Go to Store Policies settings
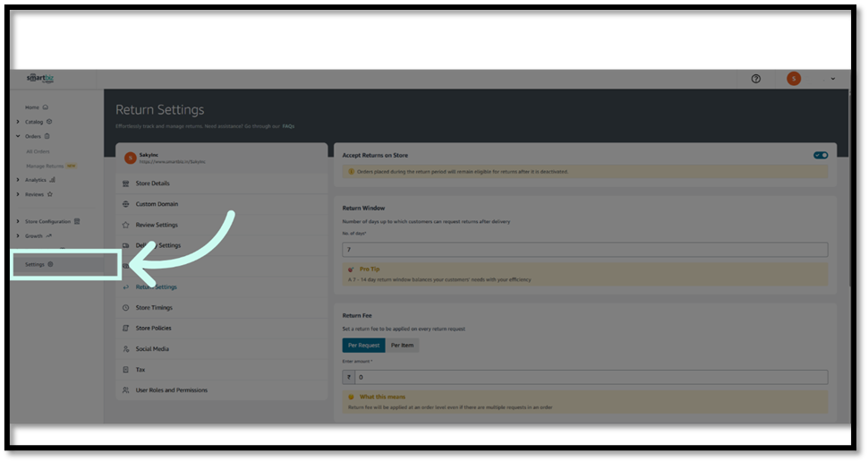Image resolution: width=868 pixels, height=462 pixels. (153, 329)
